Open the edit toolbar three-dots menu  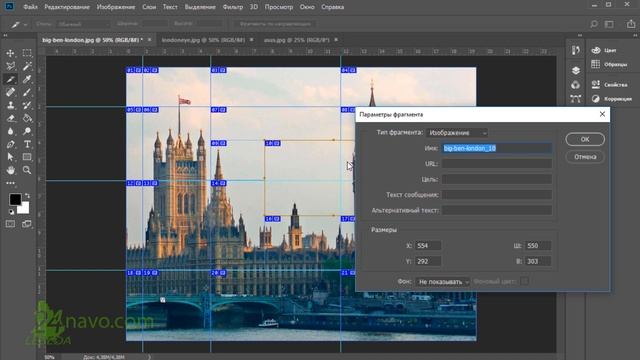[11, 183]
